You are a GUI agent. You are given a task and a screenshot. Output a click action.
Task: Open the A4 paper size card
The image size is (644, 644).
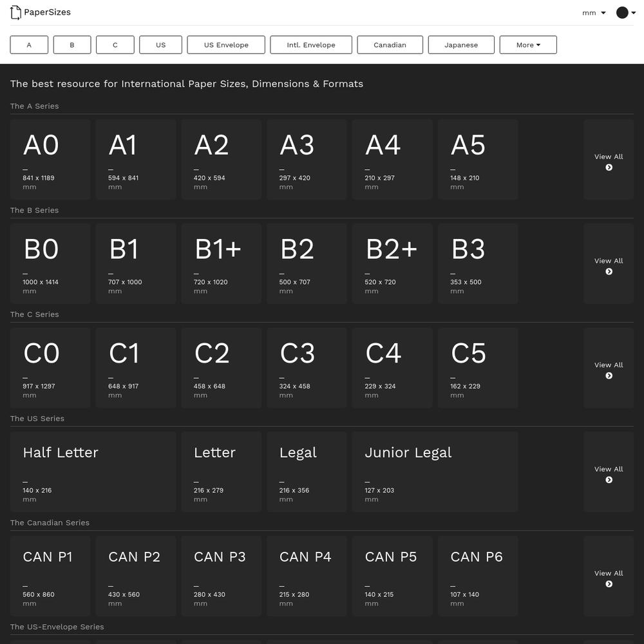pyautogui.click(x=392, y=159)
